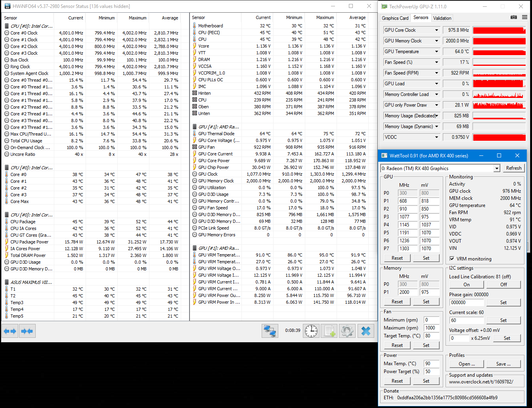
Task: Click the Save profile button in WattTool
Action: tap(503, 364)
